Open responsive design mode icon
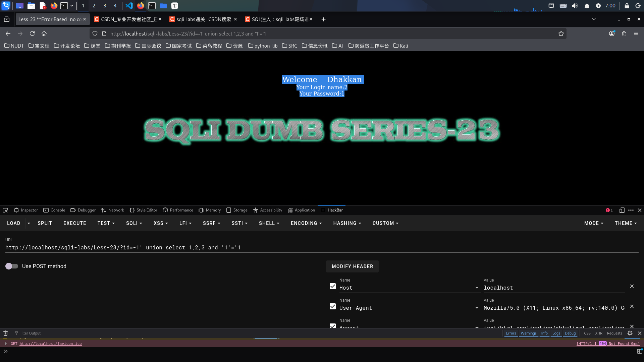 (622, 210)
